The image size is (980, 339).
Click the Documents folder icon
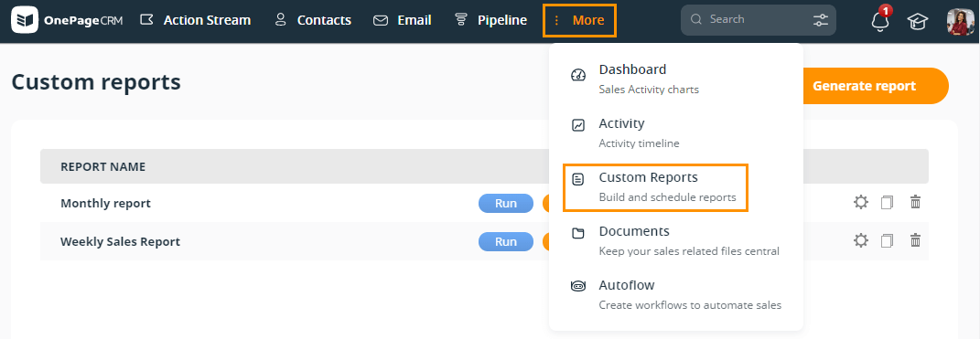tap(578, 234)
